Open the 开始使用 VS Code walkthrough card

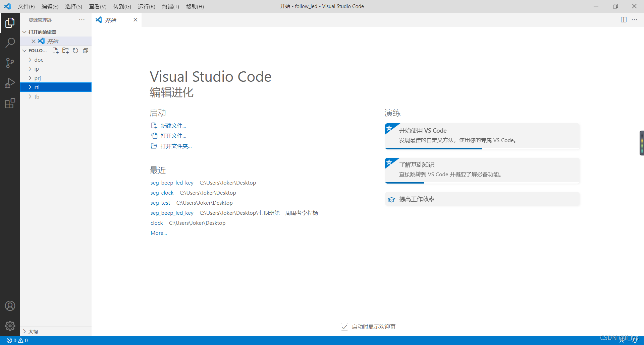pyautogui.click(x=482, y=136)
